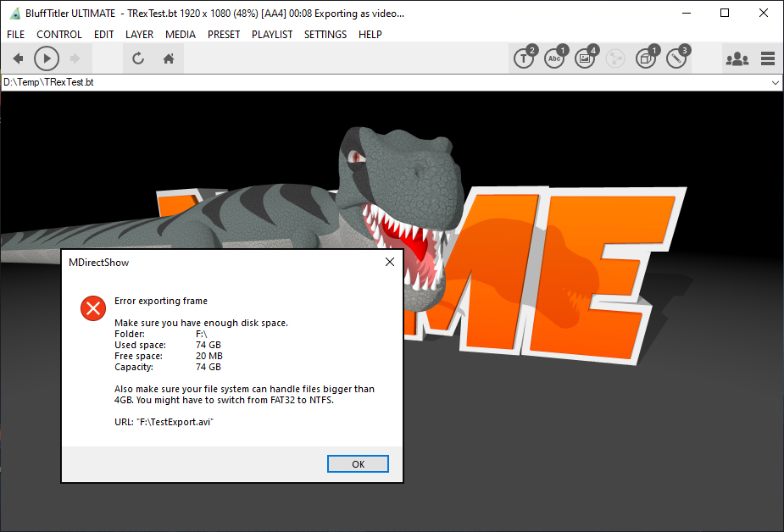The width and height of the screenshot is (784, 532).
Task: Open the CONTROL menu
Action: (x=59, y=35)
